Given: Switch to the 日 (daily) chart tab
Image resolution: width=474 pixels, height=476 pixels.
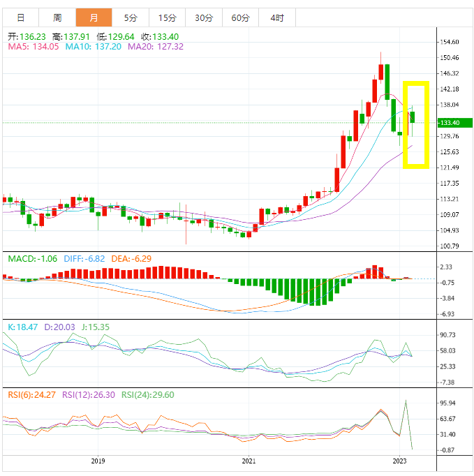Looking at the screenshot, I should pos(21,17).
